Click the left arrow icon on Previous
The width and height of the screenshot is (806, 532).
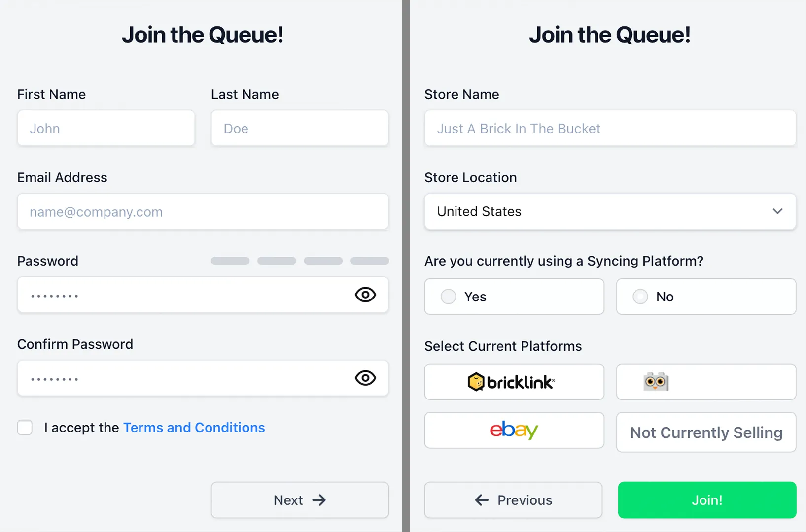point(482,500)
